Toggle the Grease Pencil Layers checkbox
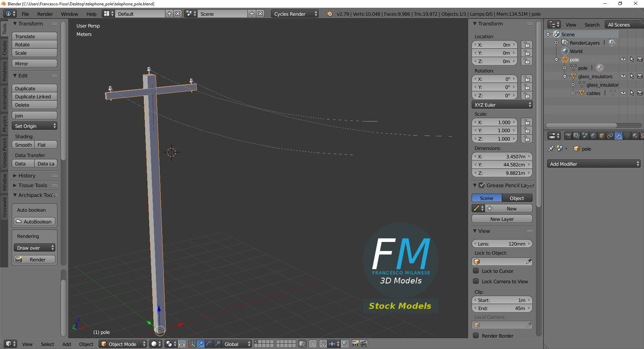This screenshot has width=644, height=349. [x=482, y=185]
